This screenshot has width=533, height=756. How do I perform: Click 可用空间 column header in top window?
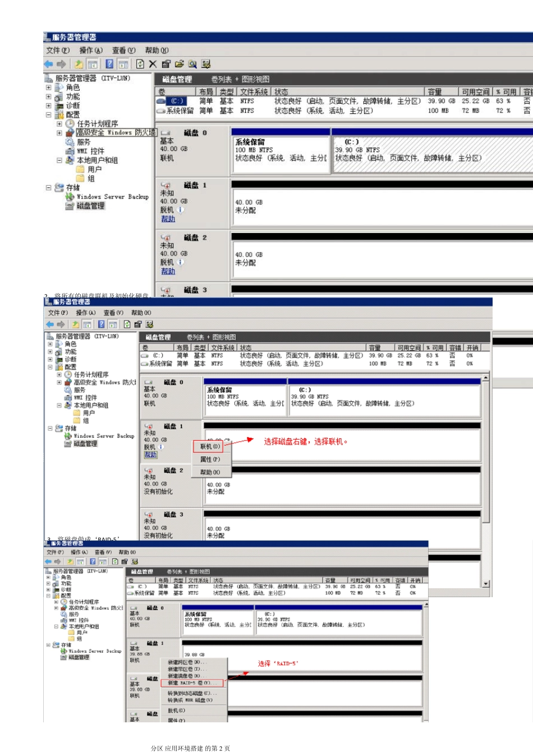pyautogui.click(x=476, y=91)
